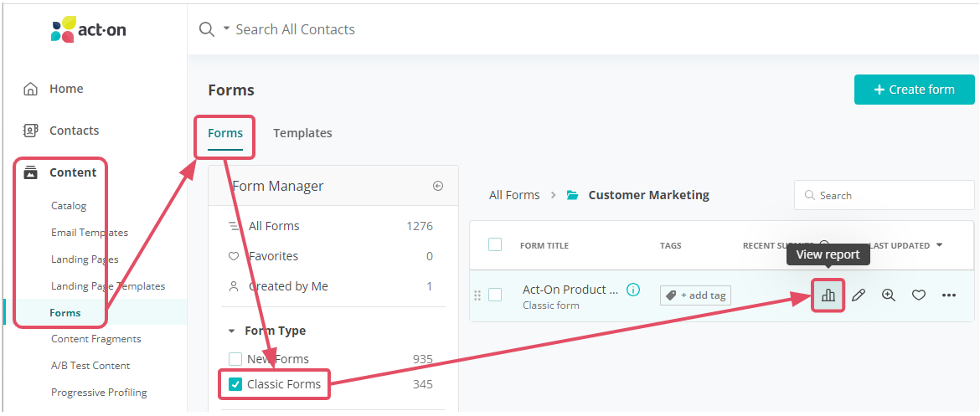Open the three-dot more options menu
The image size is (980, 416).
click(x=949, y=295)
